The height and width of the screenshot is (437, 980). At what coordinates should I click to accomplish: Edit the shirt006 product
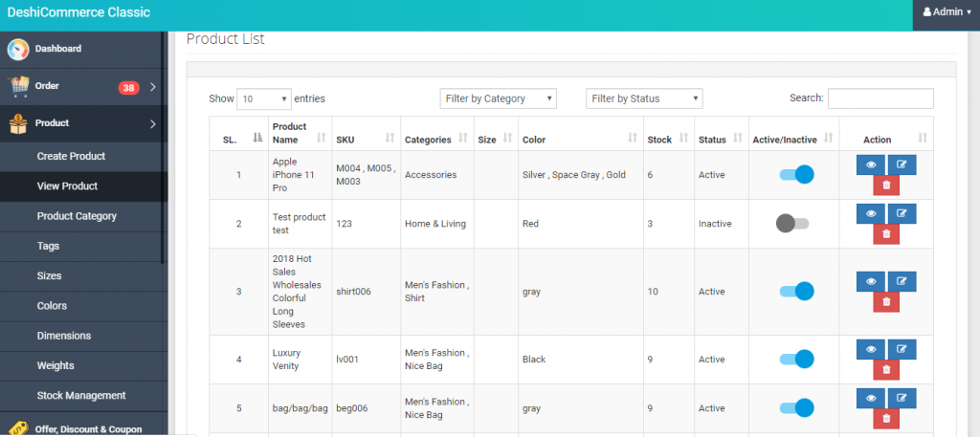point(902,281)
